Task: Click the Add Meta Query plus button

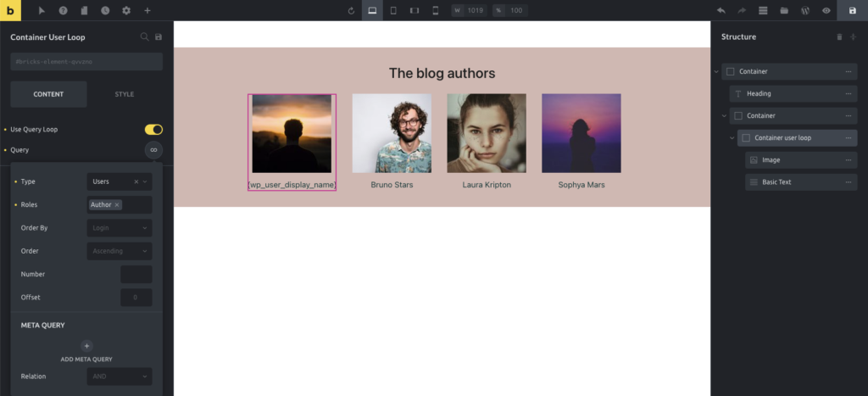Action: (86, 346)
